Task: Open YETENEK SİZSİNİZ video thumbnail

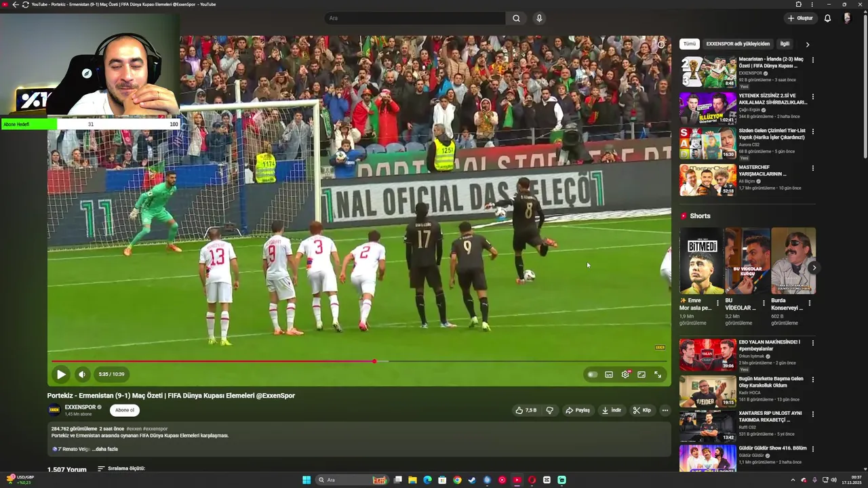Action: click(708, 108)
